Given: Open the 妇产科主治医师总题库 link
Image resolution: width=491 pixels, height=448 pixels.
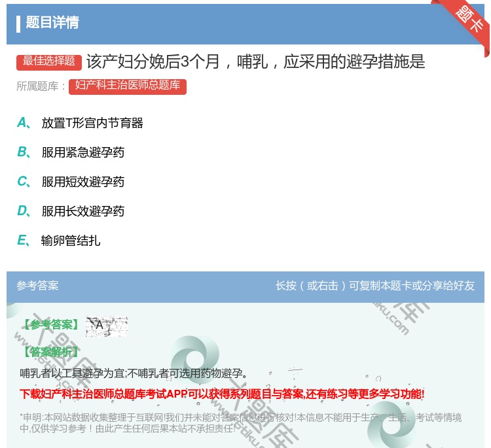Looking at the screenshot, I should 128,86.
